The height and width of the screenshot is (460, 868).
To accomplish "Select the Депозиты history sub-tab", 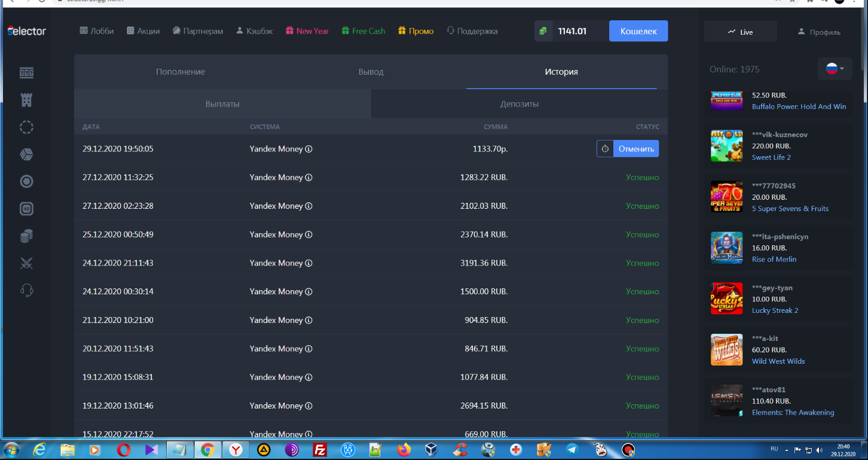I will [519, 104].
